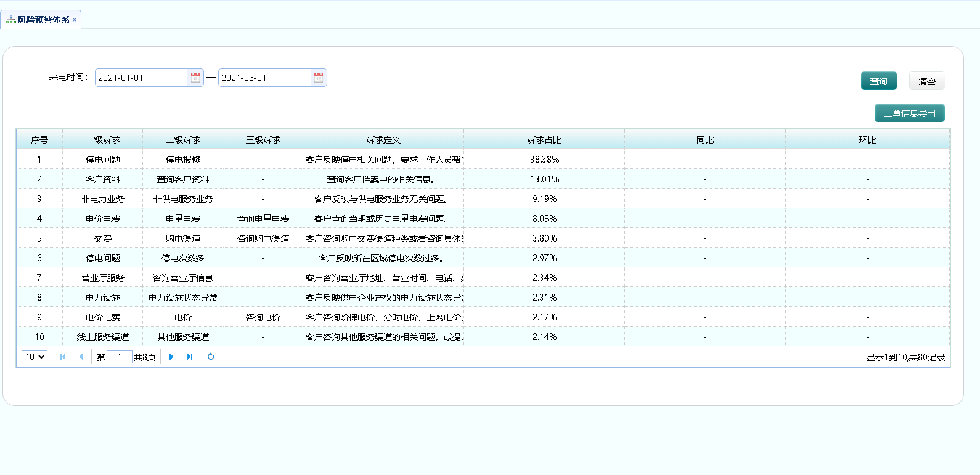Select the 查询客户资料 cell
This screenshot has width=980, height=475.
pos(183,179)
